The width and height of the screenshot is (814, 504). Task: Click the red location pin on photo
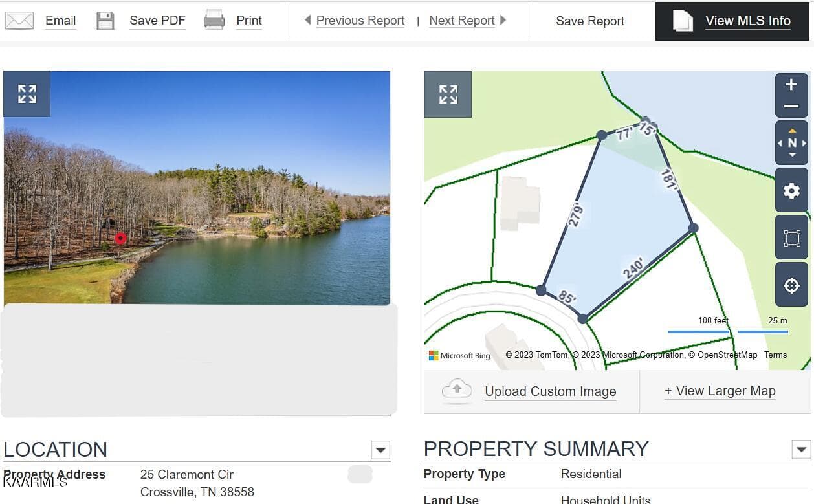pyautogui.click(x=120, y=238)
